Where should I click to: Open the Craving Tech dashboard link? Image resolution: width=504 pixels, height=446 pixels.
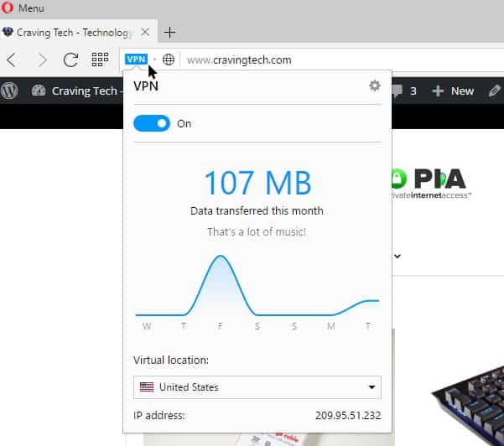point(77,91)
